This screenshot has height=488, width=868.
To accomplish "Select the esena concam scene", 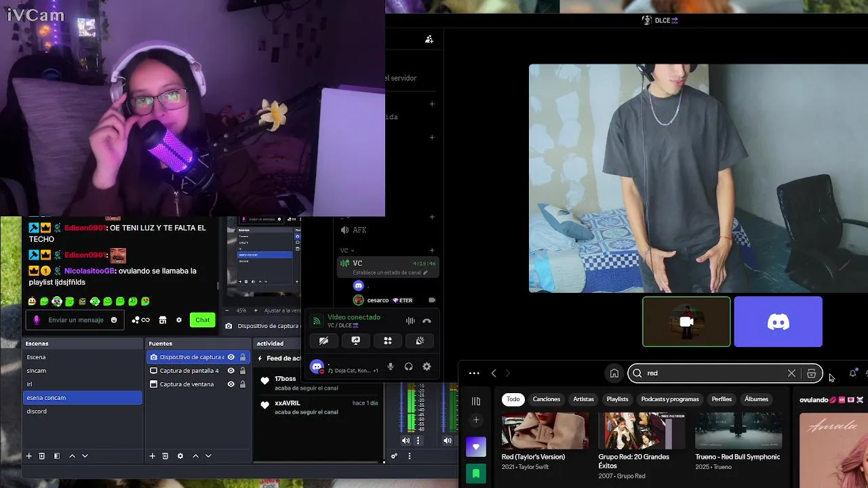I will coord(83,398).
